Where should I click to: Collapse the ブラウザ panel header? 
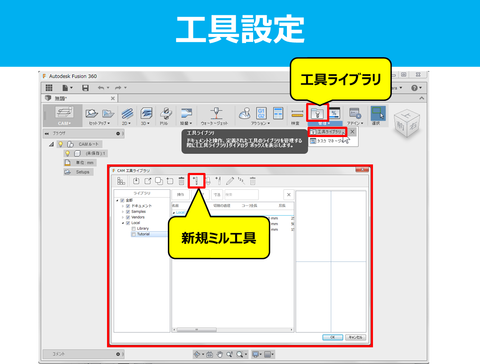pyautogui.click(x=46, y=133)
